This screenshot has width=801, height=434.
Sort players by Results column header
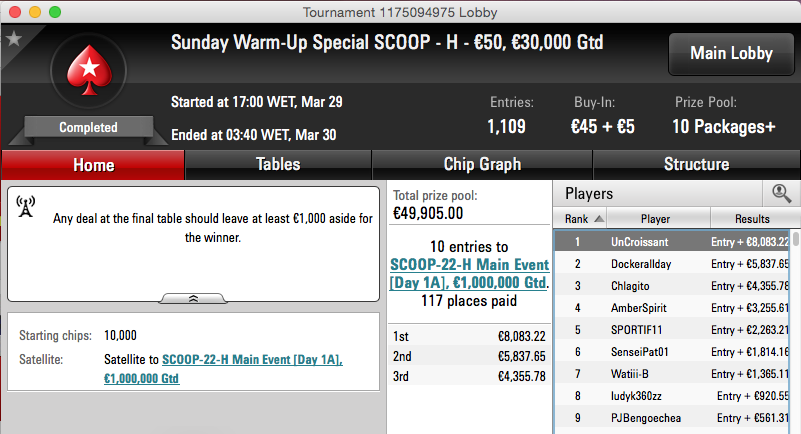[x=752, y=219]
